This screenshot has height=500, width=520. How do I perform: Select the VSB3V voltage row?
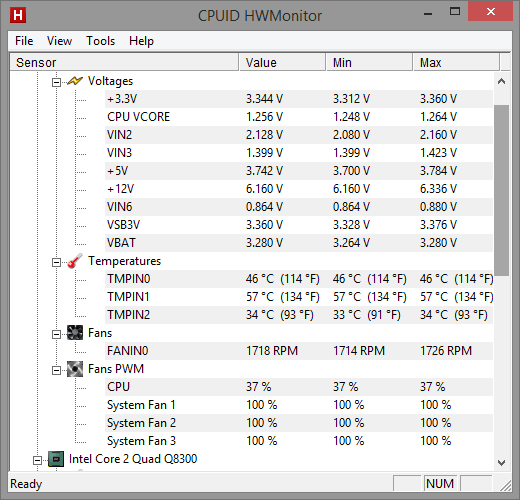(299, 225)
